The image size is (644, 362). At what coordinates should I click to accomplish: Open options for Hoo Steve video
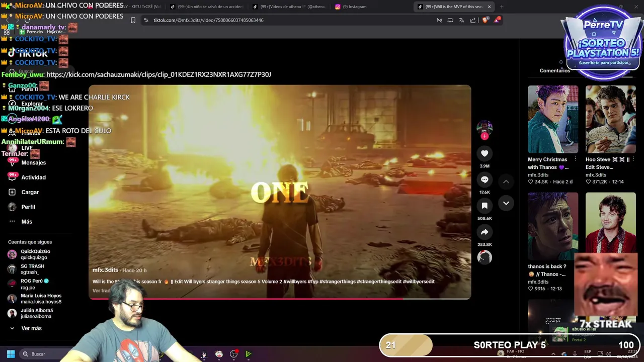[633, 159]
